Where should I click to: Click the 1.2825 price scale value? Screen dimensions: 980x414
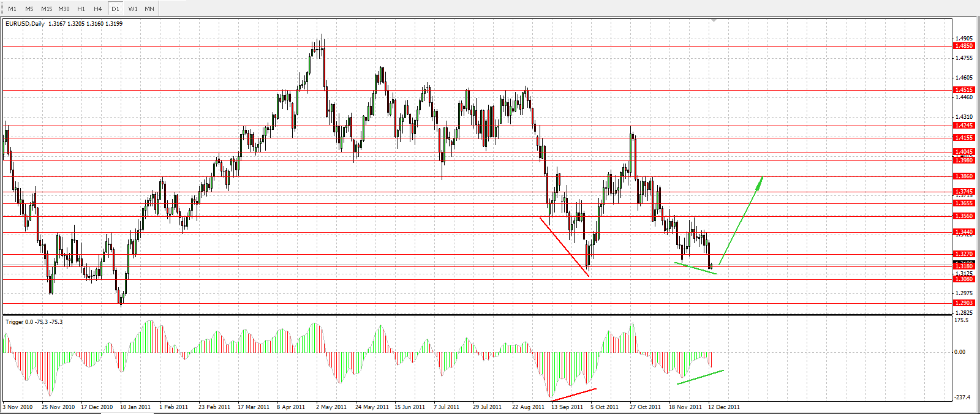click(x=964, y=312)
